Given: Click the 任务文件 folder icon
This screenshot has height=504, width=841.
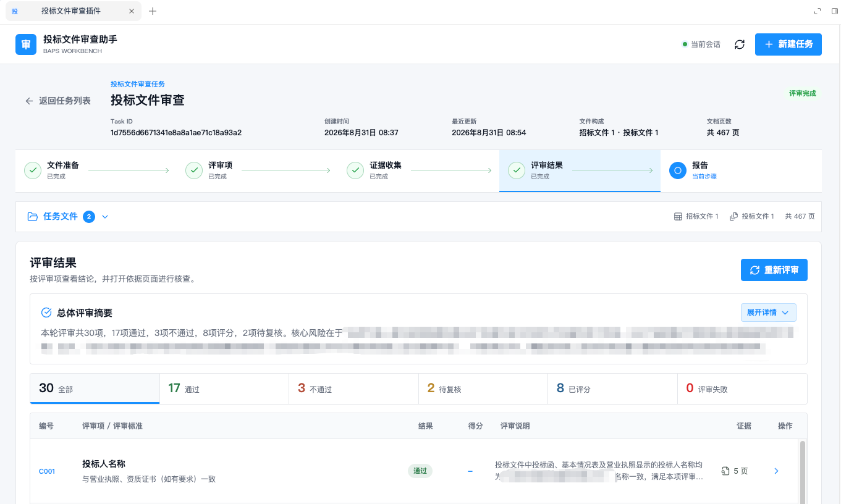Looking at the screenshot, I should (33, 217).
